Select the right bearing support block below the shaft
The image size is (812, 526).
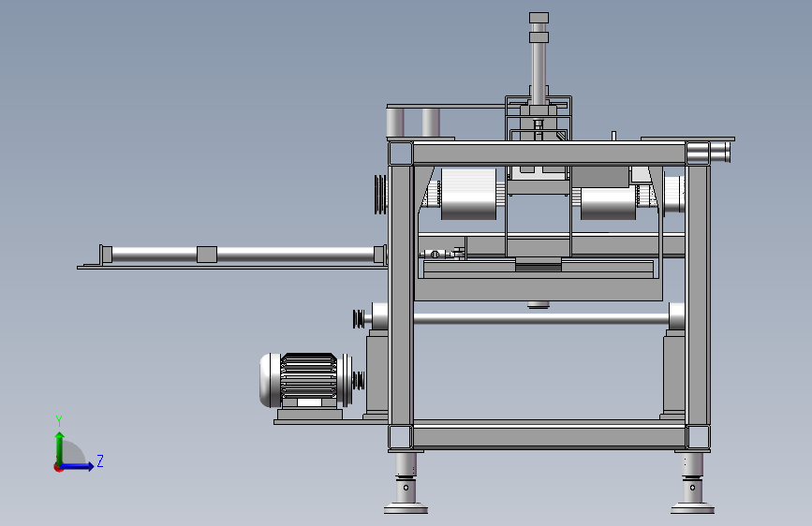coord(674,375)
